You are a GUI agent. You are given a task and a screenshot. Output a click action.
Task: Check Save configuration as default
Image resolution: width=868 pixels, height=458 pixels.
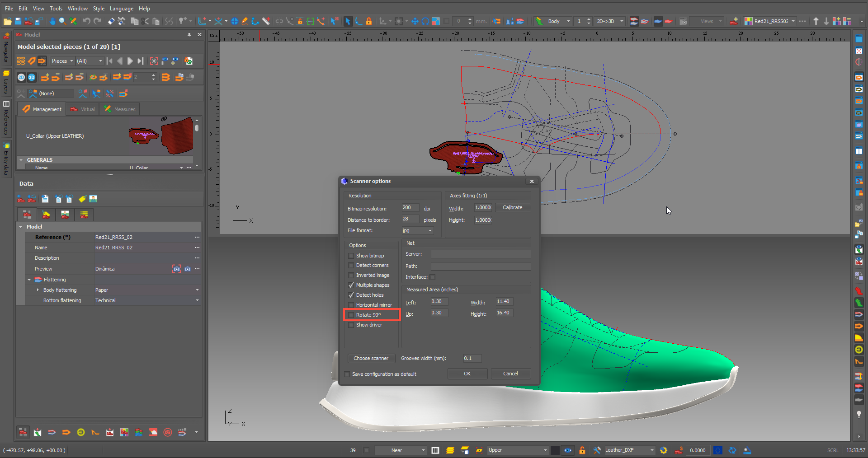[347, 374]
